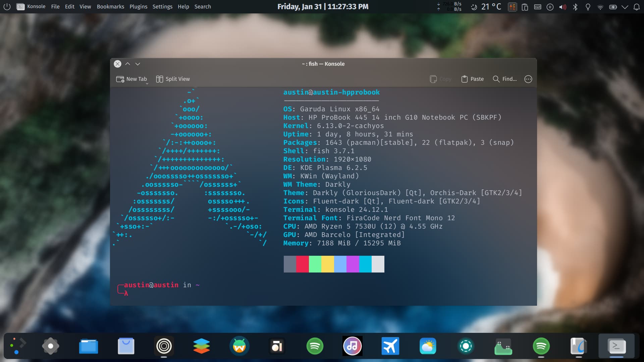The width and height of the screenshot is (644, 362).
Task: Click the media pause tray icon
Action: (550, 7)
